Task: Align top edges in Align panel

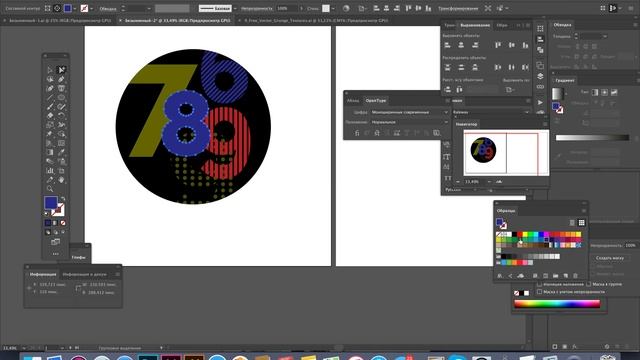Action: pyautogui.click(x=498, y=45)
